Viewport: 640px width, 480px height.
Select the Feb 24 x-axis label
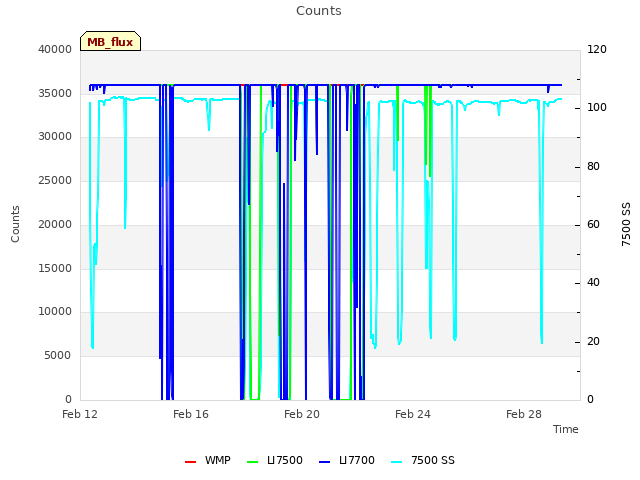point(413,414)
